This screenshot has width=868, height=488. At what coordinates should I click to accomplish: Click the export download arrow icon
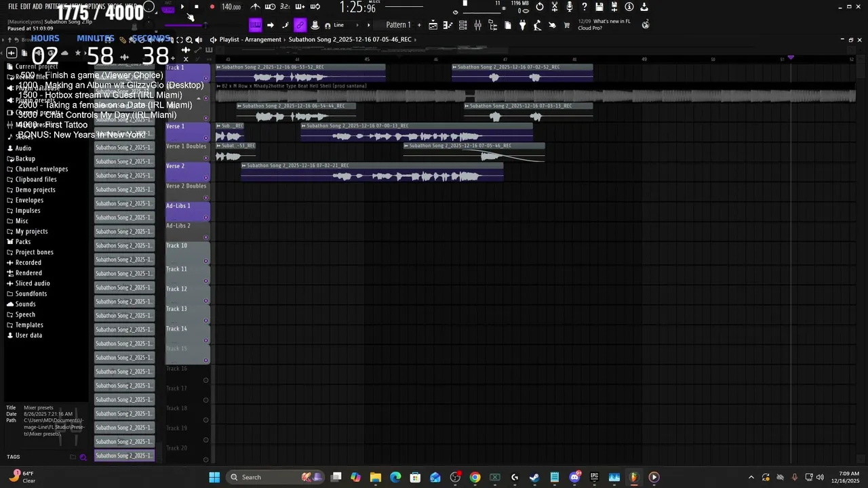coord(644,7)
